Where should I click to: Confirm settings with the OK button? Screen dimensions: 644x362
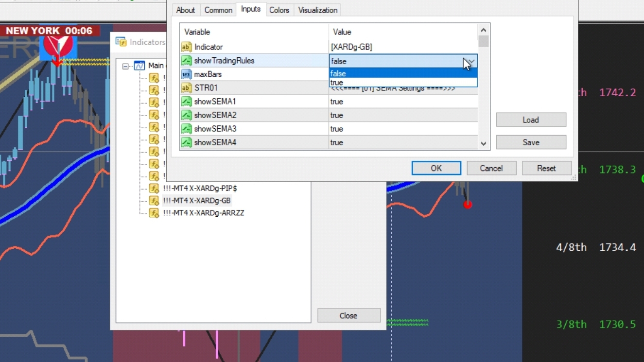click(436, 168)
